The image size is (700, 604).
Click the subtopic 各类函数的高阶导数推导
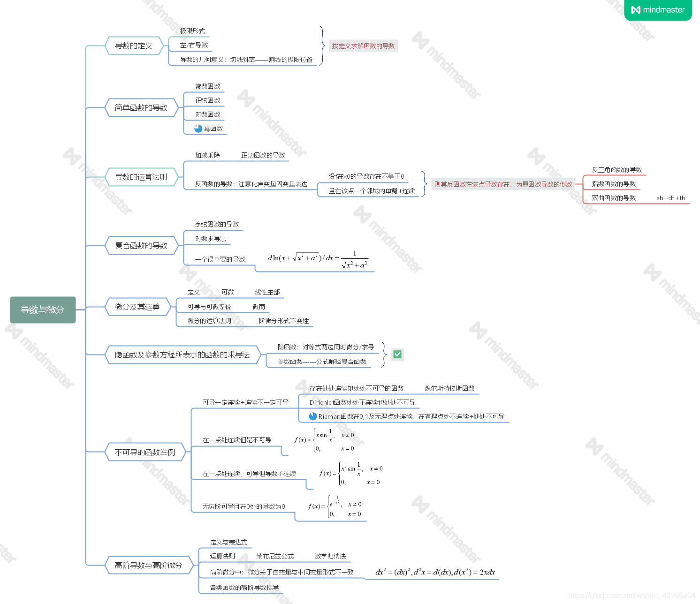point(244,588)
